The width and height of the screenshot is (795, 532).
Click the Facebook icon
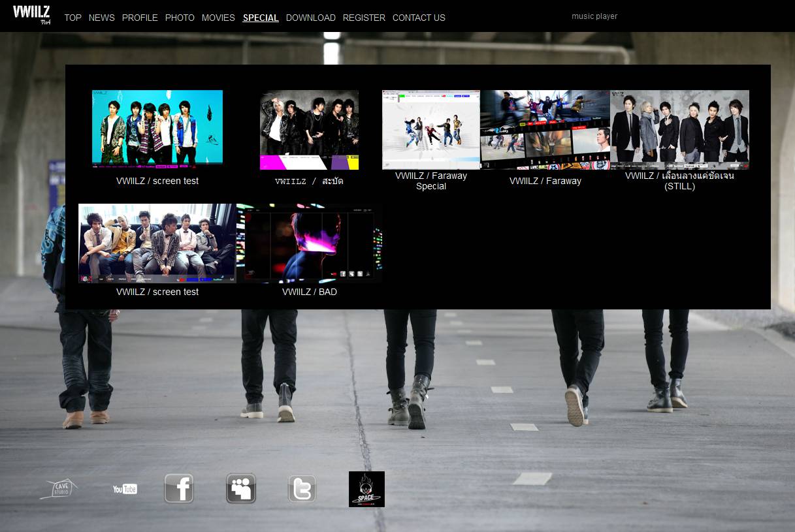(179, 489)
